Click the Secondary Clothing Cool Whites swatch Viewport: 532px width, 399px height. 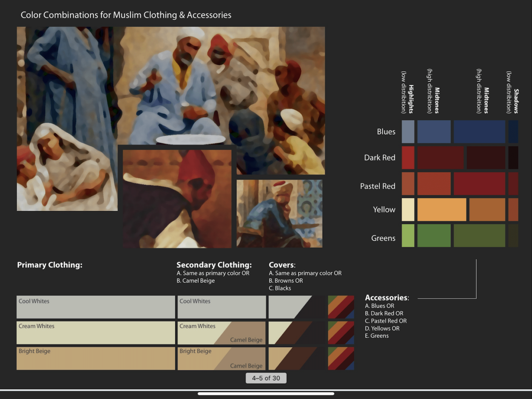222,307
